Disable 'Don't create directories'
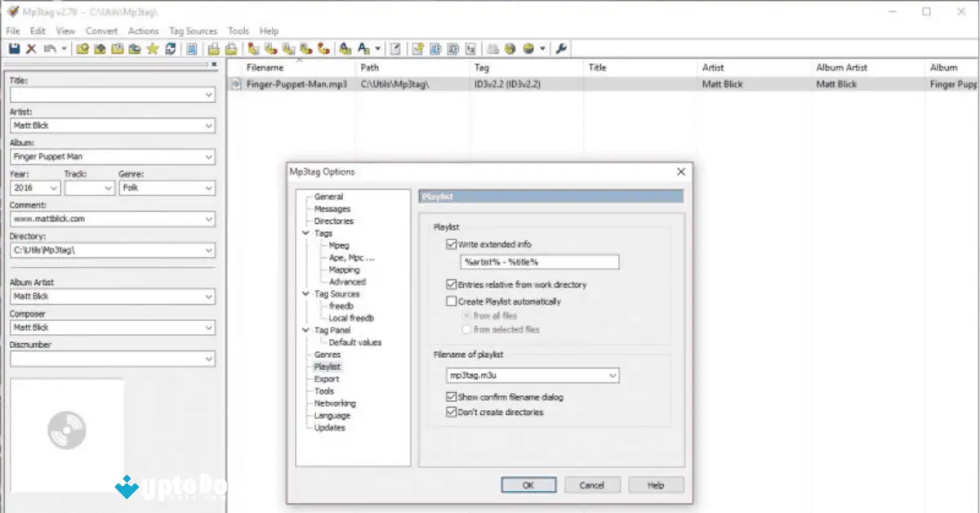This screenshot has height=513, width=980. pos(452,412)
